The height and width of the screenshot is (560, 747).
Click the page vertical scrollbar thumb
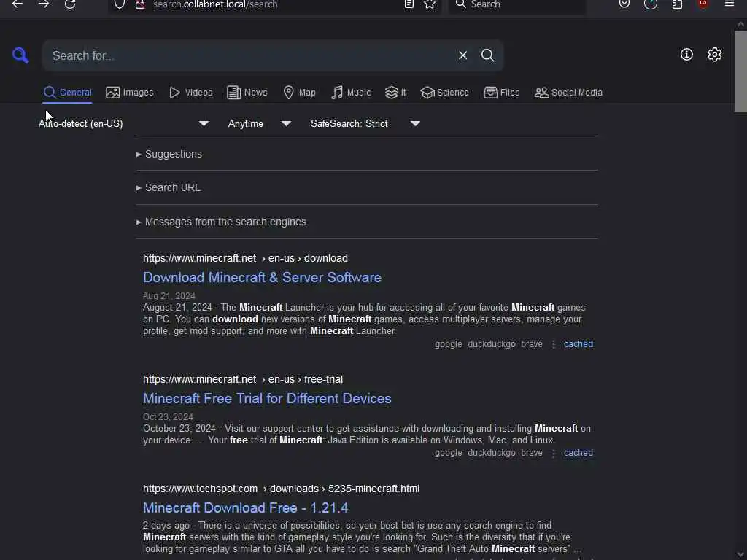(x=740, y=71)
